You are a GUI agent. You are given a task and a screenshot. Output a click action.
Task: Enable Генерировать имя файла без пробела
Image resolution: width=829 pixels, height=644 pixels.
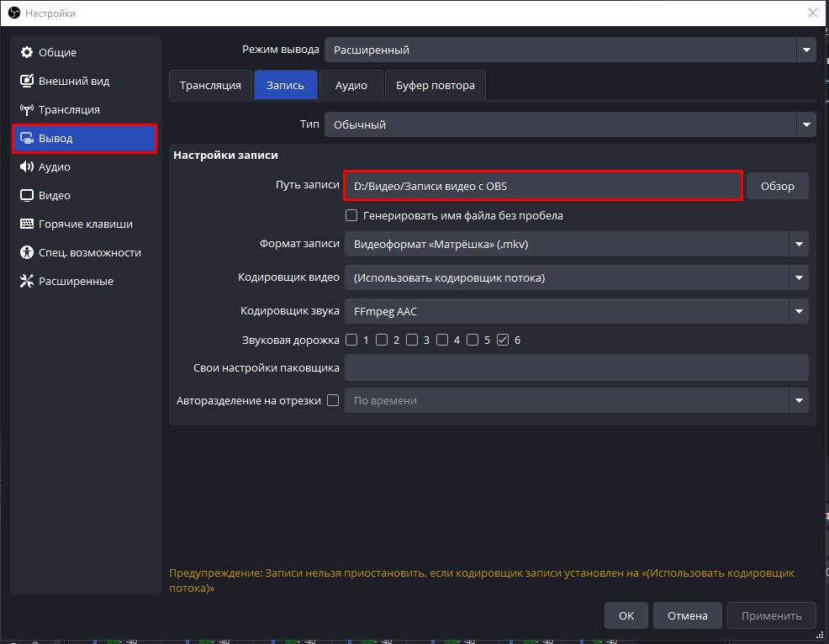(352, 215)
